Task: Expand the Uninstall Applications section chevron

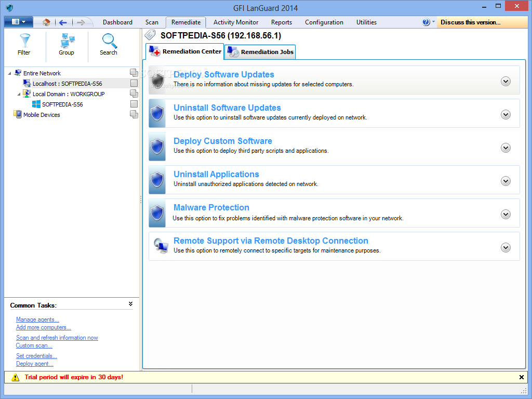Action: pyautogui.click(x=506, y=181)
